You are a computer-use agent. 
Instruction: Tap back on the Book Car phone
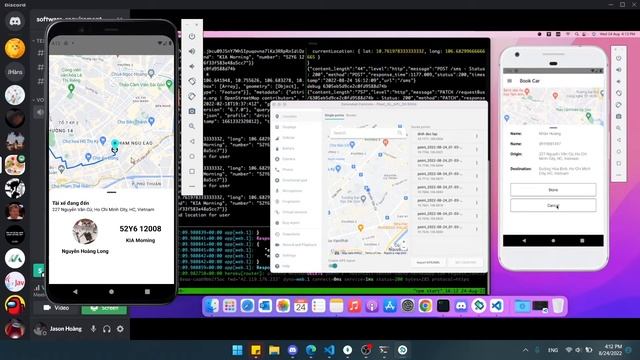524,241
